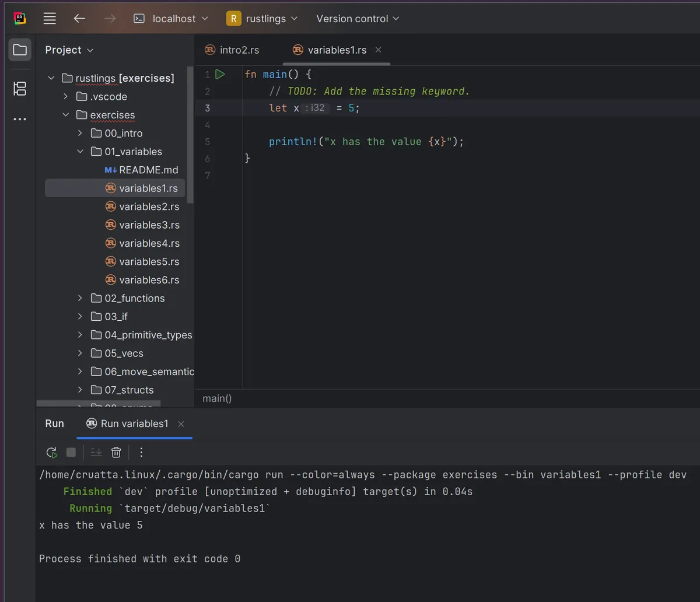Open the rustlings project dropdown
The width and height of the screenshot is (700, 602).
[x=262, y=19]
